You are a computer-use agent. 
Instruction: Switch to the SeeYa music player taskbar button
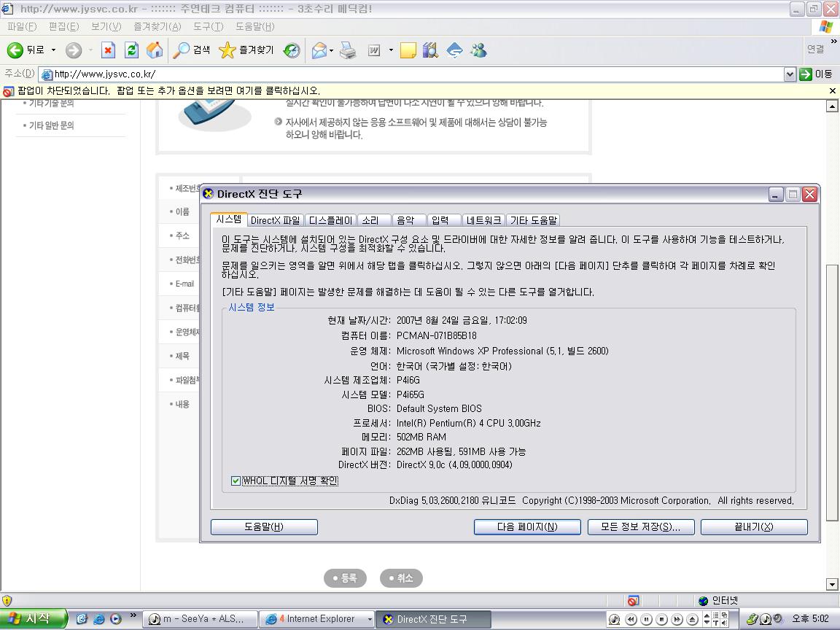pyautogui.click(x=200, y=619)
